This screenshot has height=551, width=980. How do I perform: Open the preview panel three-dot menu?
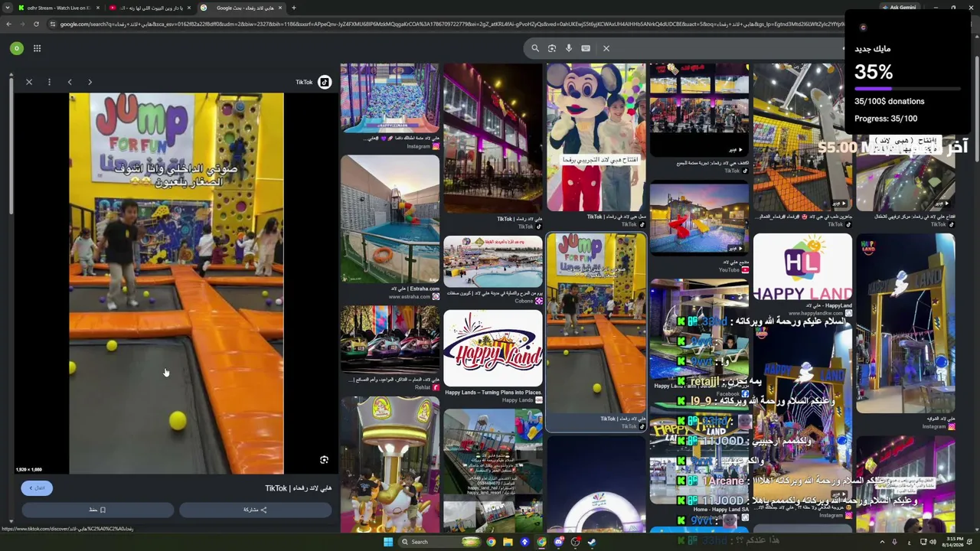pos(49,82)
